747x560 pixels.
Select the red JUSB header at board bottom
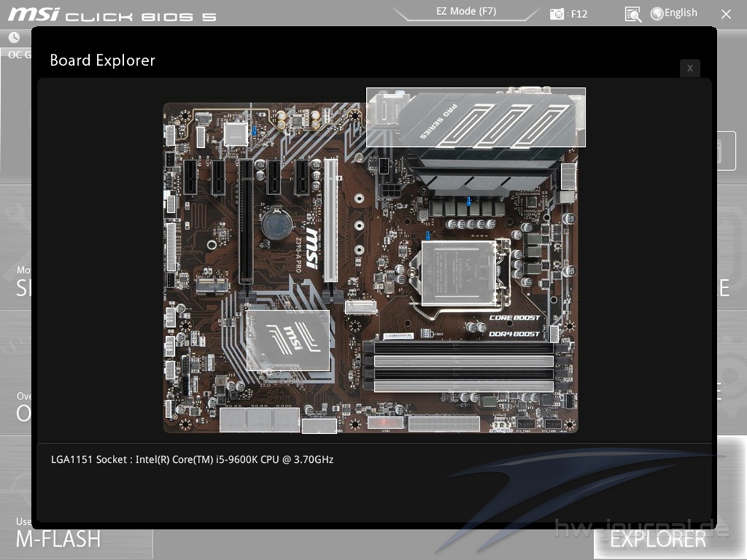pyautogui.click(x=385, y=423)
